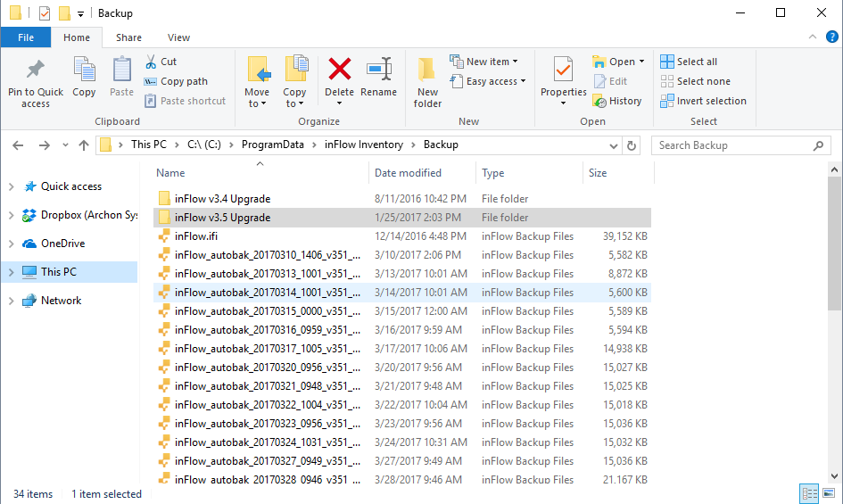Click This PC breadcrumb in address bar

pos(148,145)
